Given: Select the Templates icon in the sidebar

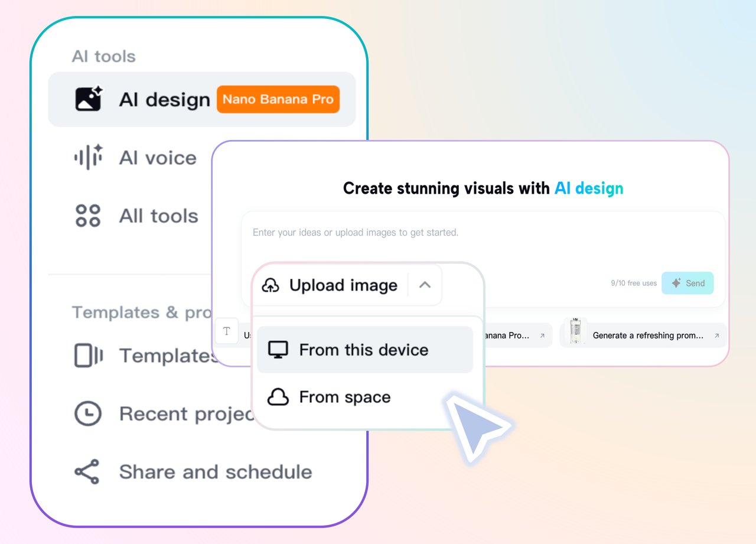Looking at the screenshot, I should [88, 356].
